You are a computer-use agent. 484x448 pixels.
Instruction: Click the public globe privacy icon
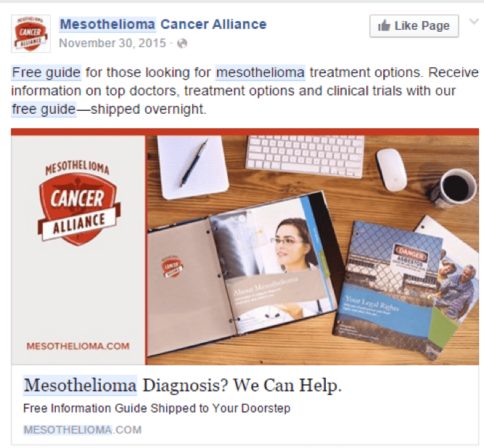point(182,43)
